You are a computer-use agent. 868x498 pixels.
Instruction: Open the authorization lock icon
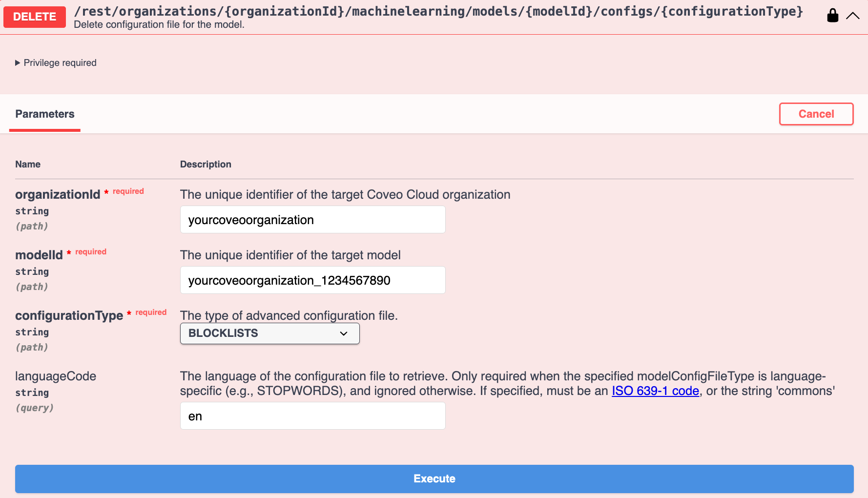tap(832, 15)
